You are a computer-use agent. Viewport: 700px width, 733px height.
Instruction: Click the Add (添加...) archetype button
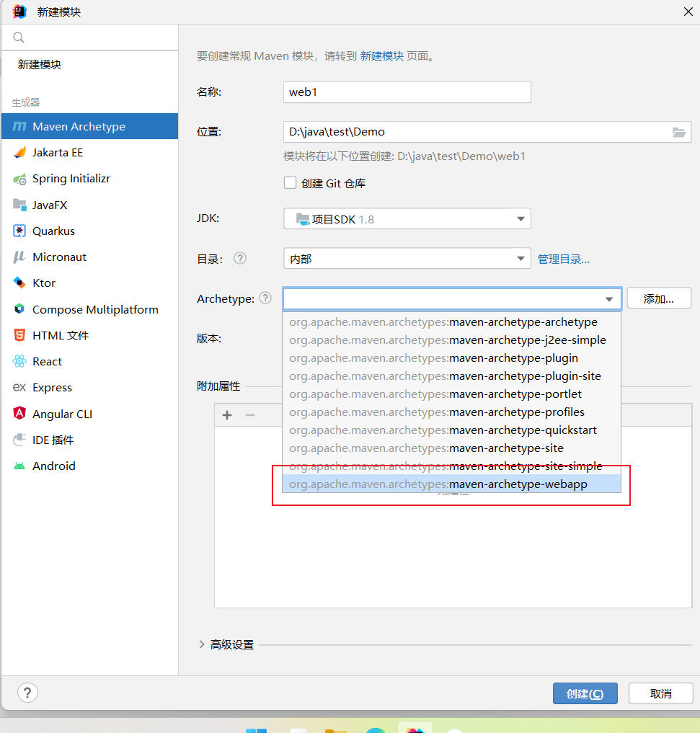(x=659, y=298)
